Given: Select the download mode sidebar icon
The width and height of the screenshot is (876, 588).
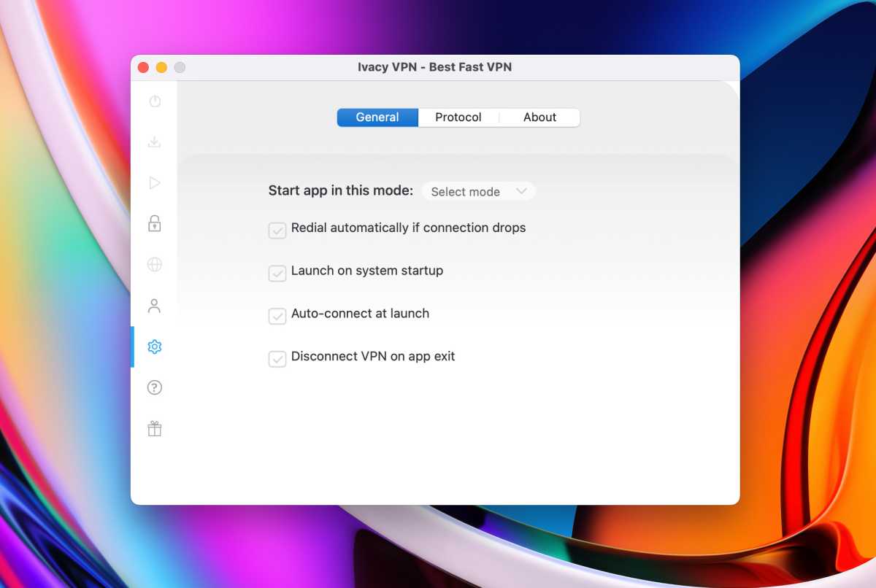Looking at the screenshot, I should (154, 142).
